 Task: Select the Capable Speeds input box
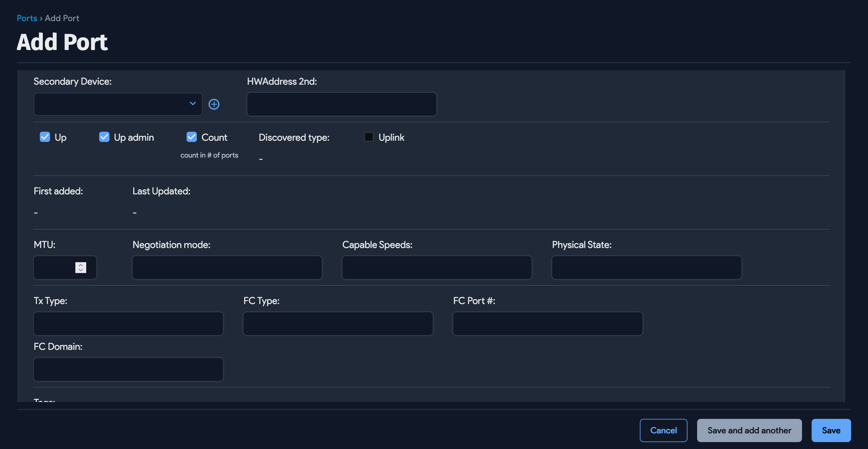[x=437, y=268]
